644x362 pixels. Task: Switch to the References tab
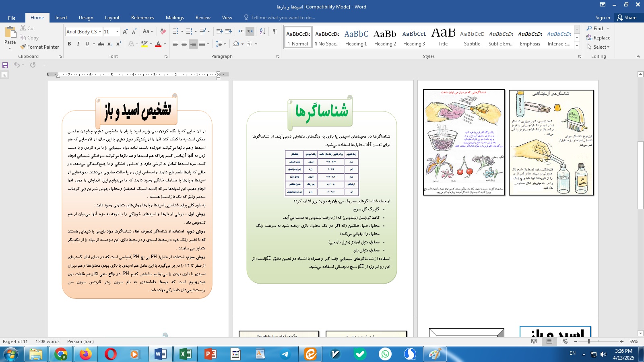tap(142, 18)
